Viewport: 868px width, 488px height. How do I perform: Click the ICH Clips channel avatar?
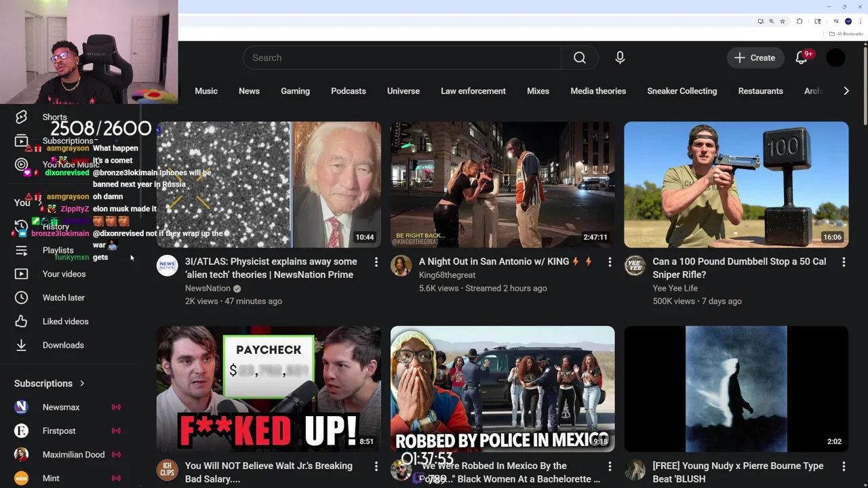(167, 470)
